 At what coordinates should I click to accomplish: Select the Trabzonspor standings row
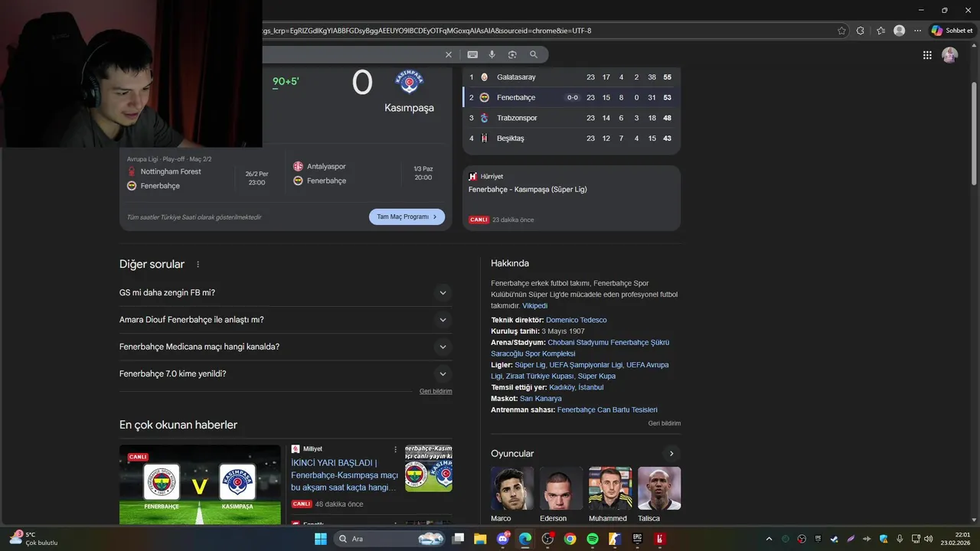[x=571, y=118]
